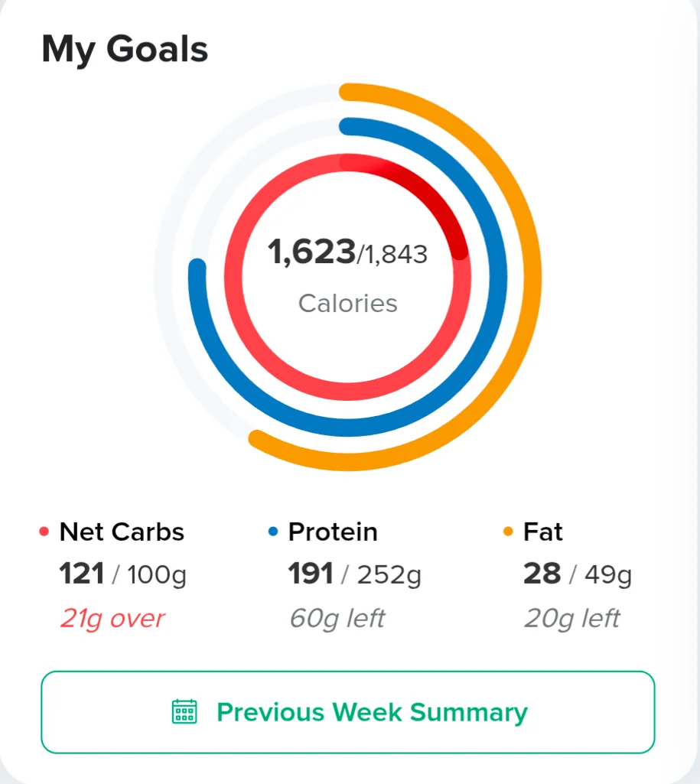
Task: Click the My Goals heading
Action: coord(125,50)
